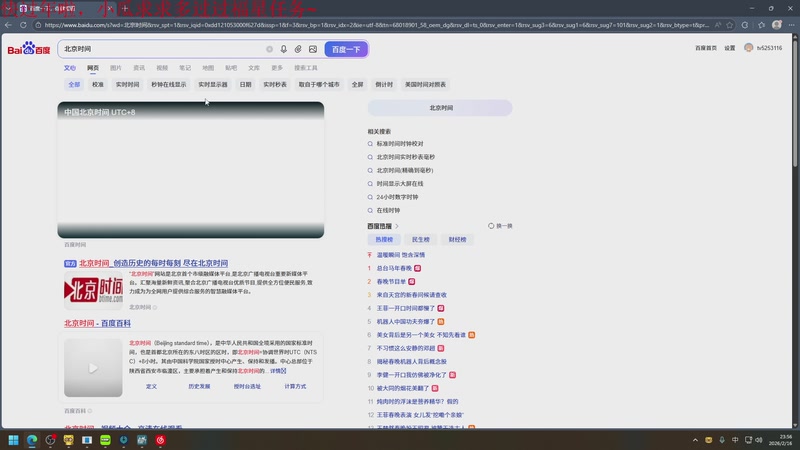Search related term 北京时间实时秒表毫秒
The height and width of the screenshot is (450, 800).
tap(406, 157)
